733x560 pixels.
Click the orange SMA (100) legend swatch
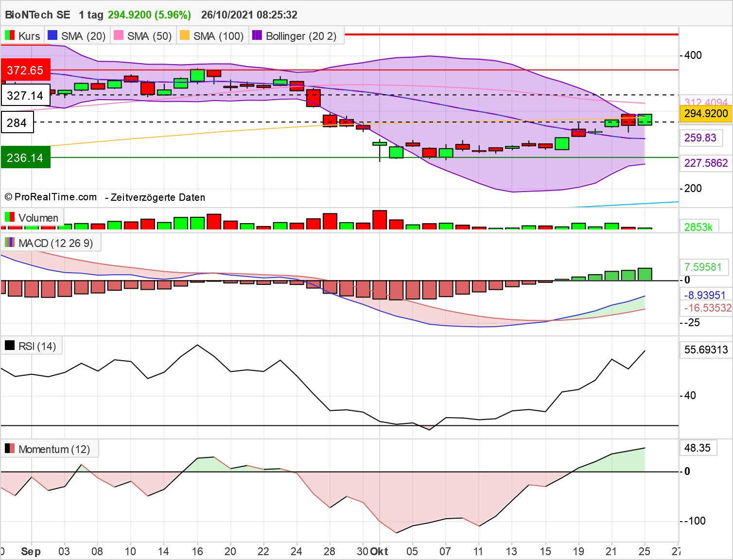(x=184, y=35)
